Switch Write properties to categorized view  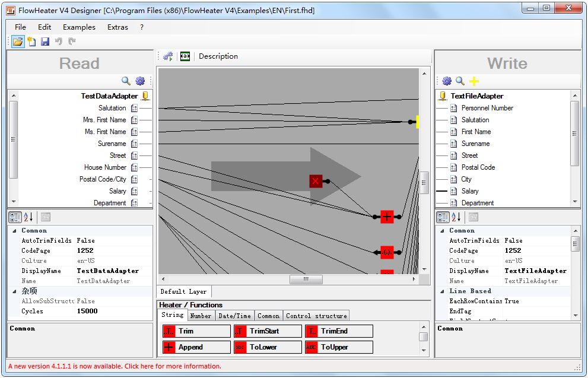pos(443,217)
